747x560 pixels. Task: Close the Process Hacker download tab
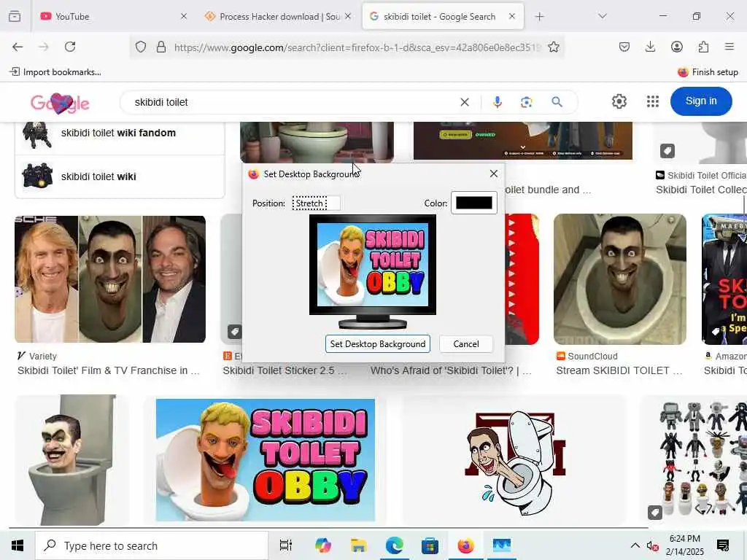pyautogui.click(x=348, y=17)
